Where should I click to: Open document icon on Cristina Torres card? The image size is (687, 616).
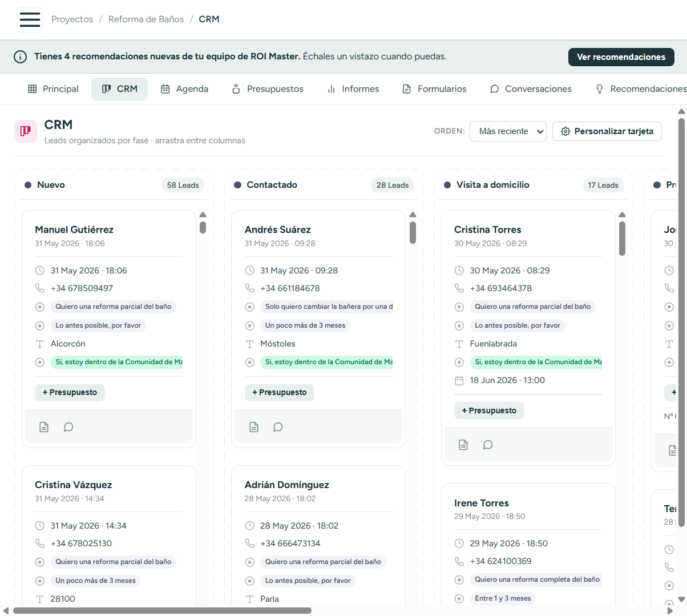click(463, 445)
